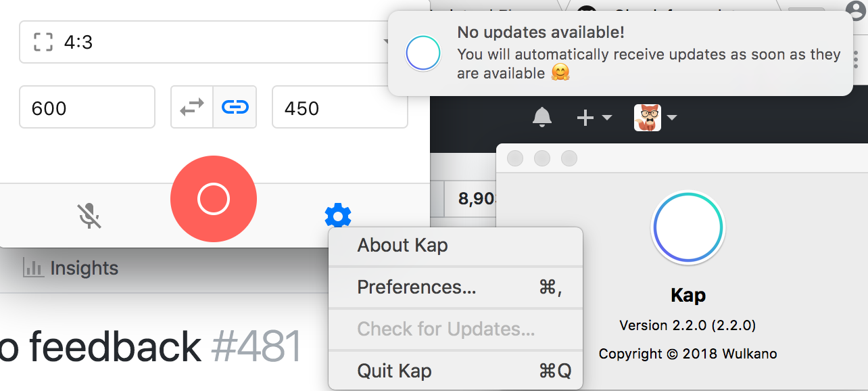Viewport: 868px width, 391px height.
Task: Click the height field showing 450
Action: click(x=340, y=107)
